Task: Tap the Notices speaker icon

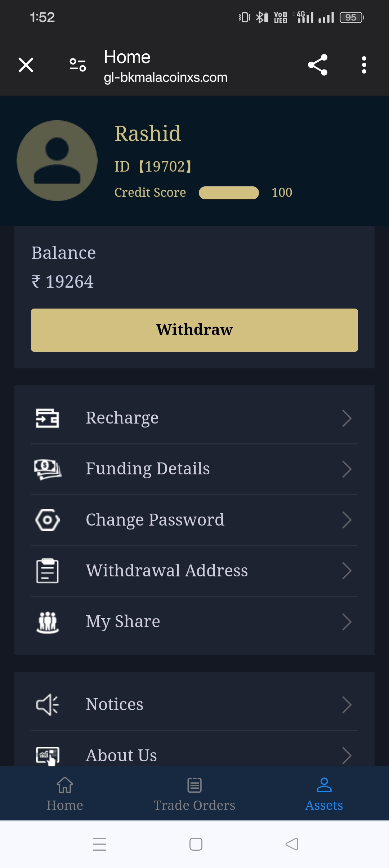Action: [x=47, y=704]
